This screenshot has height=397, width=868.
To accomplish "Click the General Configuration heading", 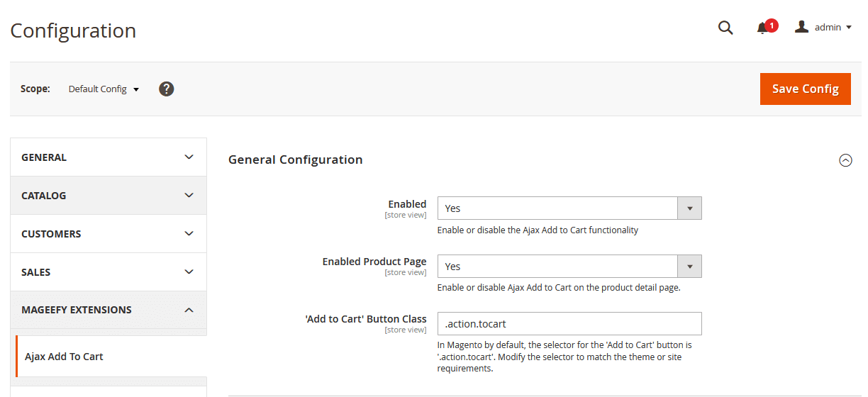I will tap(295, 160).
